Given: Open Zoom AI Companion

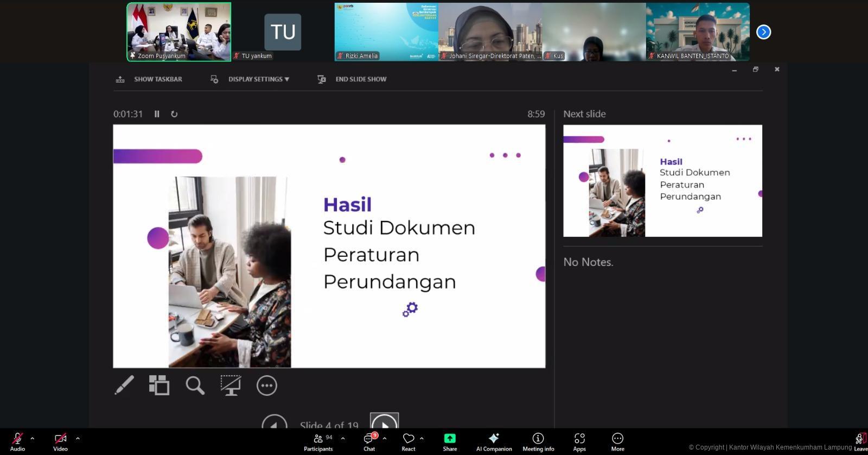Looking at the screenshot, I should [494, 441].
